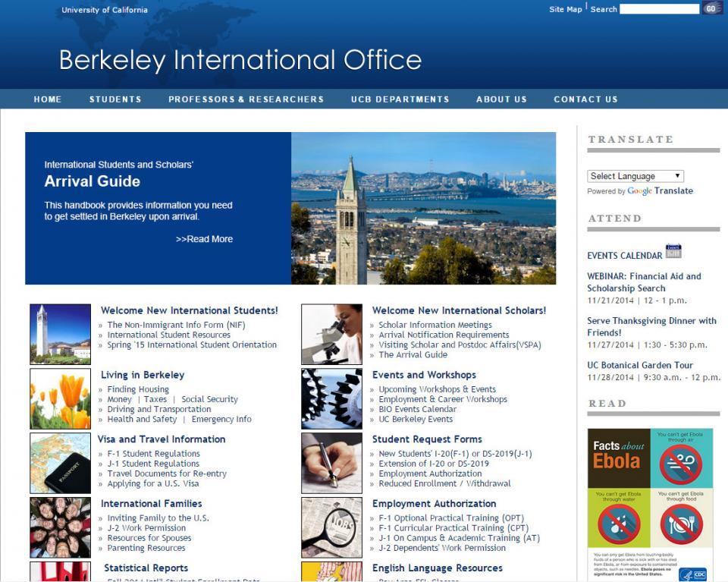Open Serve Thanksgiving Dinner with Friends! event
This screenshot has width=728, height=582.
pos(652,326)
